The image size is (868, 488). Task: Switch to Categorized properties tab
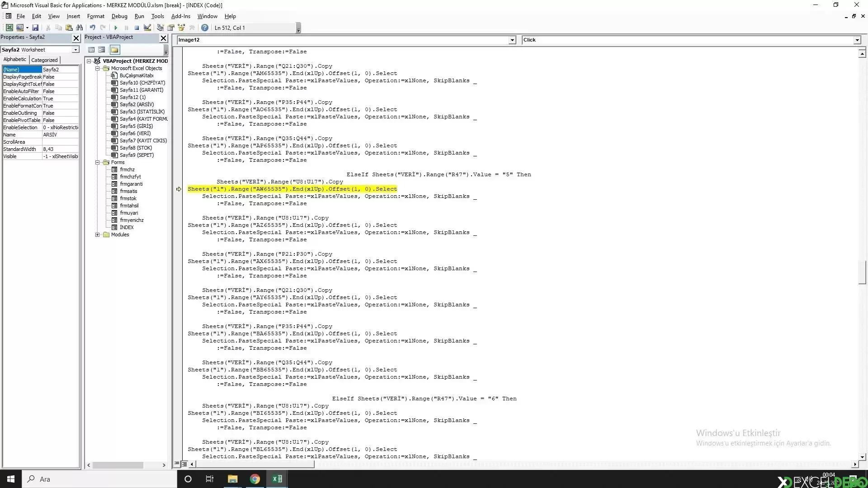point(44,60)
